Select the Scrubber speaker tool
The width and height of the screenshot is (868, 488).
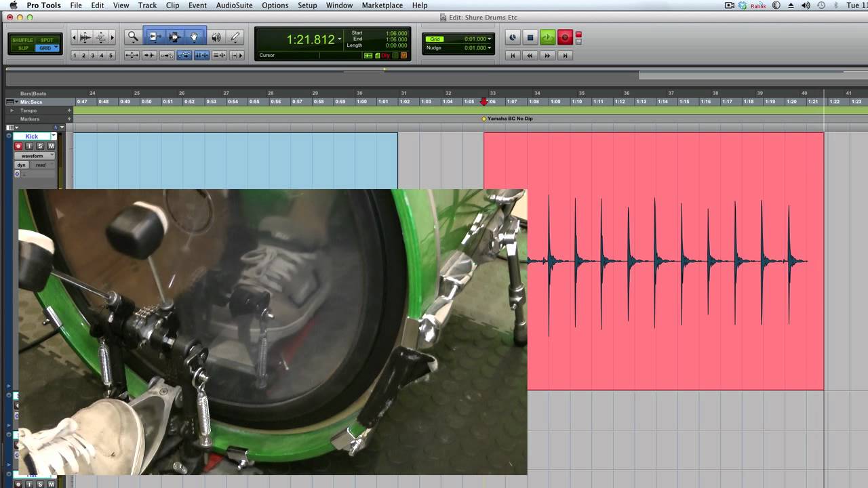[x=216, y=37]
